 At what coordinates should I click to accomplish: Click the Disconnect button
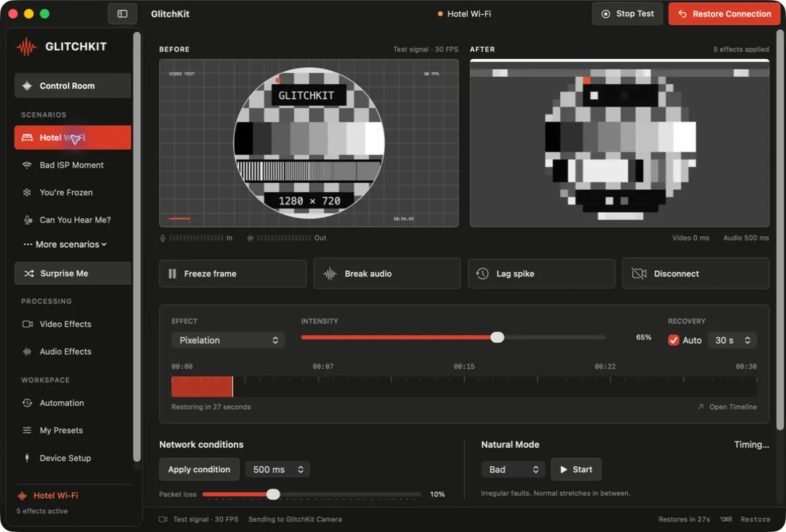point(696,274)
